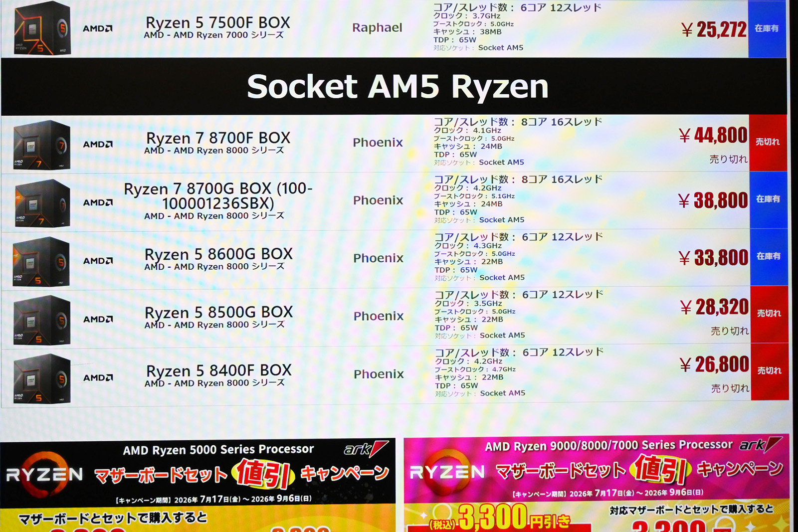
Task: Click the Ryzen 5 7500F box image
Action: [x=42, y=28]
